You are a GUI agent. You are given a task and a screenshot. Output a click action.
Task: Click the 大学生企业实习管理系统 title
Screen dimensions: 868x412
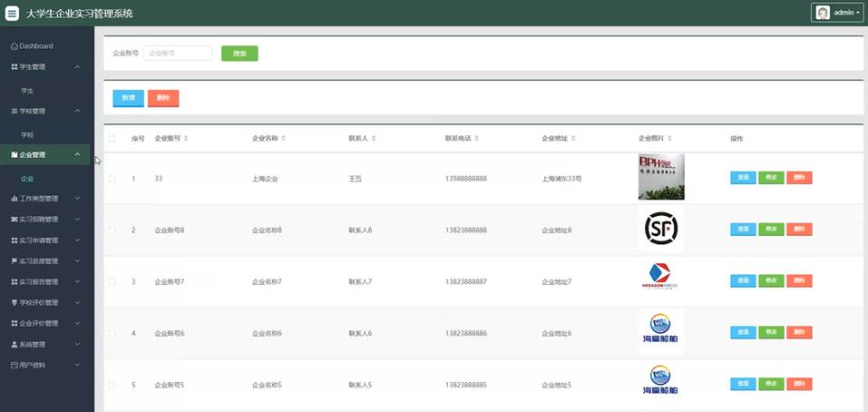(79, 14)
